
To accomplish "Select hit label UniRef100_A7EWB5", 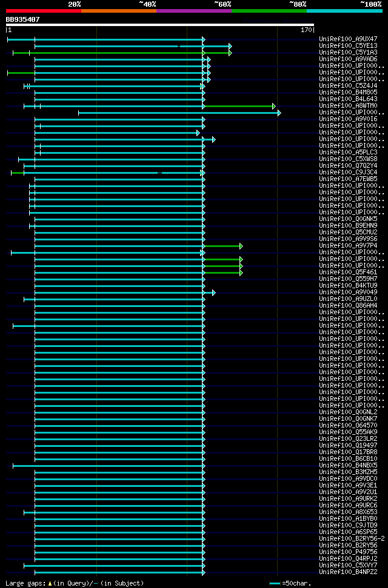I will click(348, 179).
